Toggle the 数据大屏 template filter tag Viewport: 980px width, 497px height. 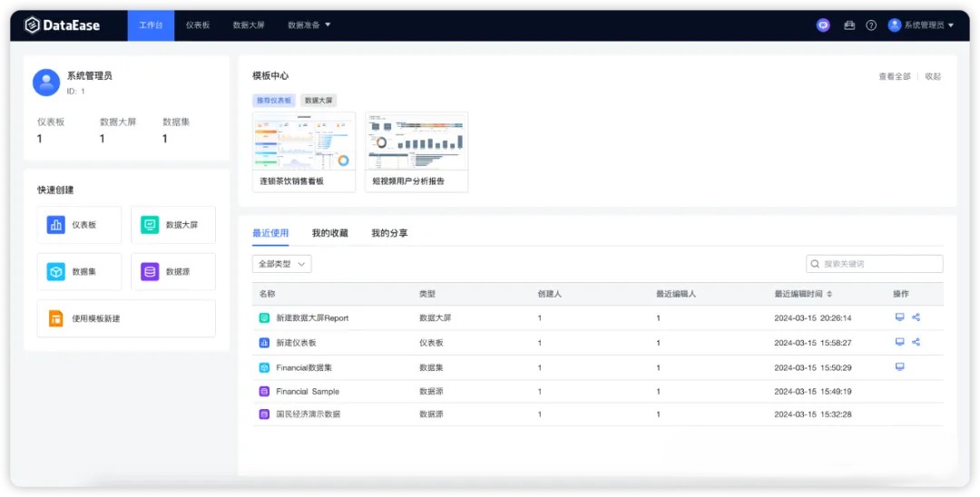coord(318,101)
